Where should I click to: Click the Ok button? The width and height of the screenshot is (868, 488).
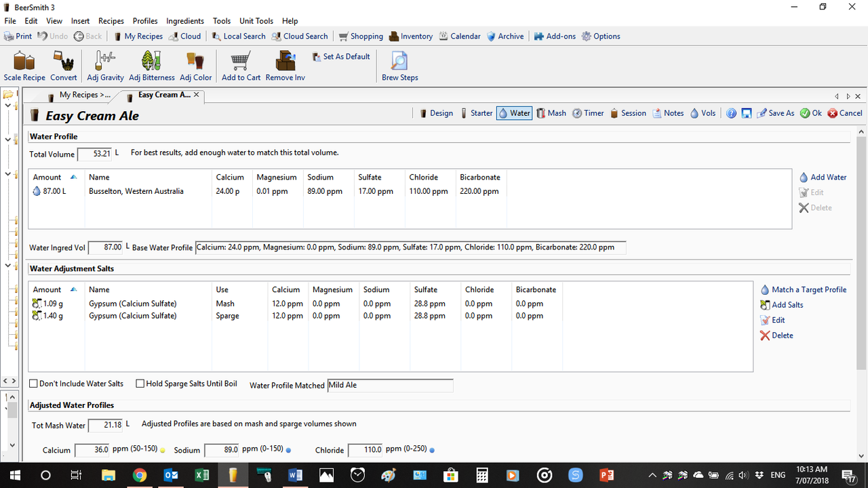tap(811, 113)
